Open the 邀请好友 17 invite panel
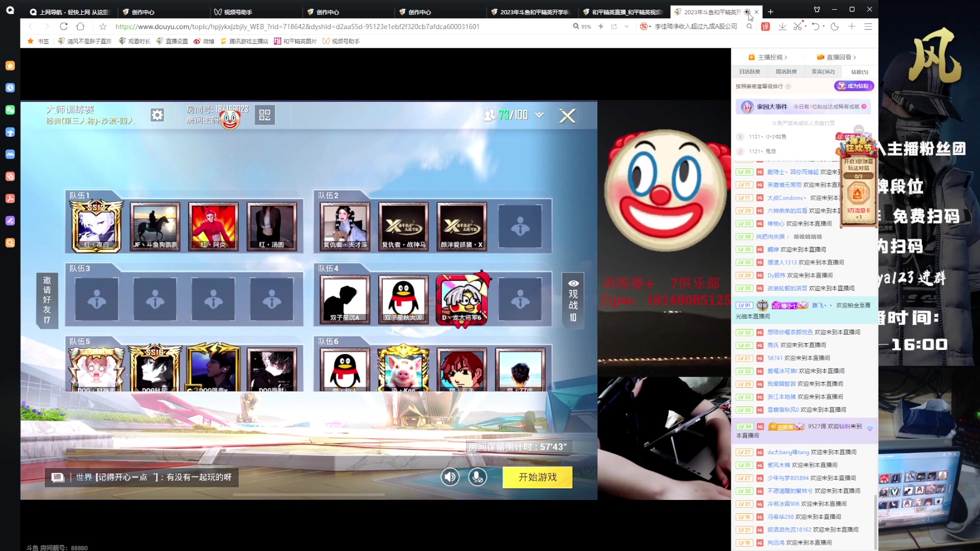 (x=47, y=300)
